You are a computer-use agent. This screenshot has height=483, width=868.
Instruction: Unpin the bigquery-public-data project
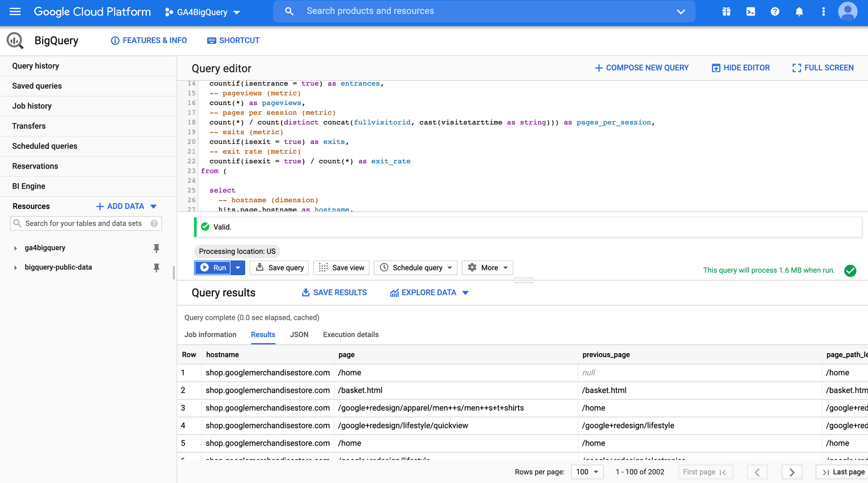(x=156, y=268)
